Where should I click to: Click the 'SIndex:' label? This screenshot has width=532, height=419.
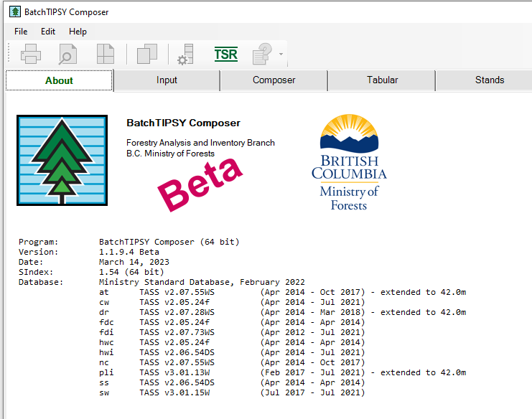(x=36, y=272)
